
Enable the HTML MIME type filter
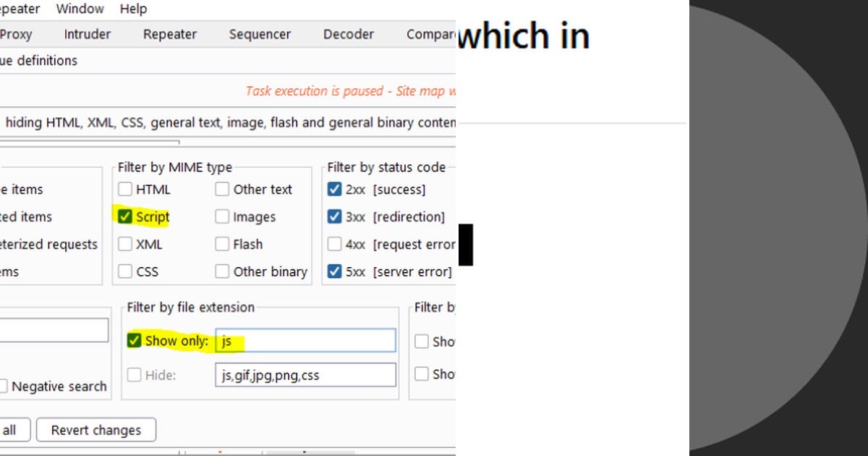(x=125, y=189)
